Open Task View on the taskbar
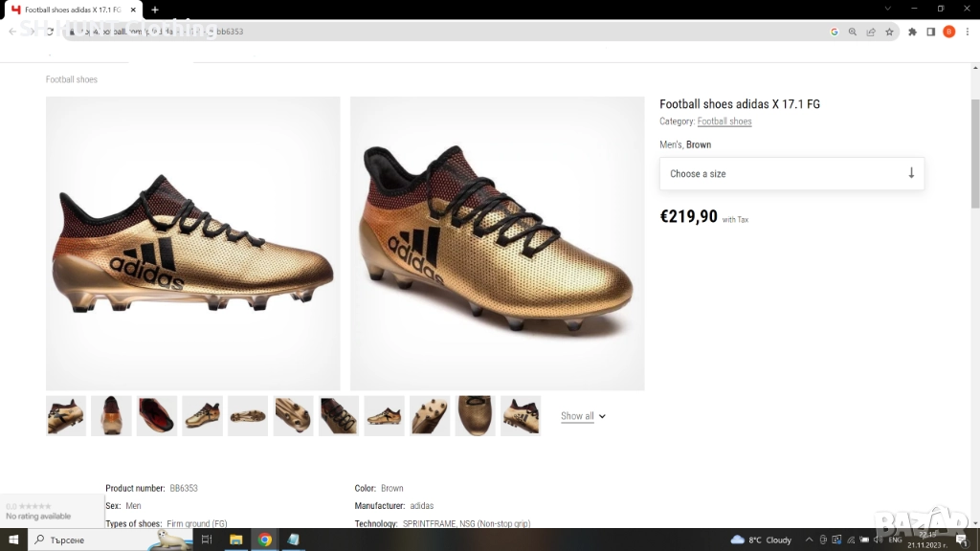The height and width of the screenshot is (551, 980). pos(207,540)
